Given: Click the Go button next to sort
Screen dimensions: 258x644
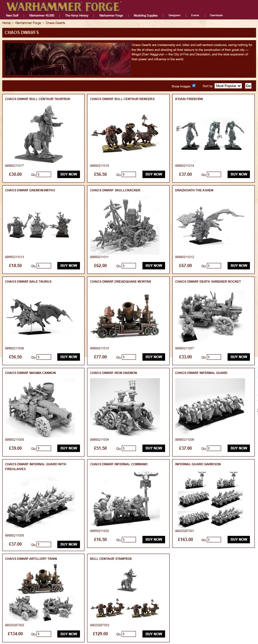Looking at the screenshot, I should 248,86.
